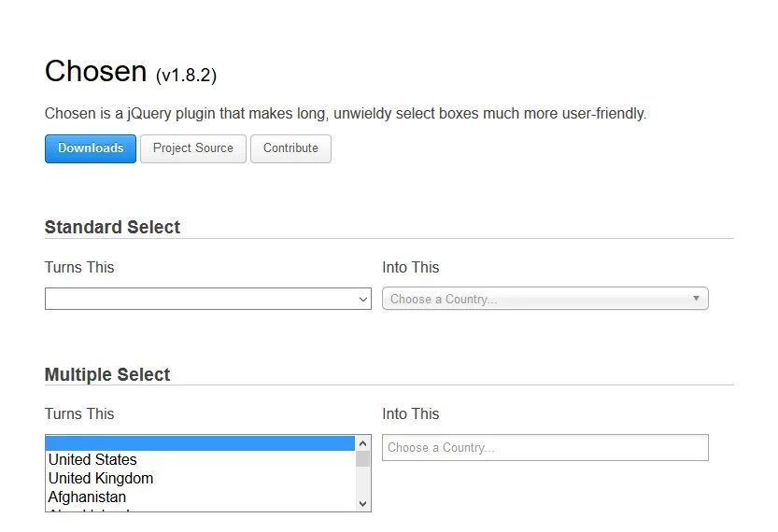
Task: Click the triangle arrow in Chosen dropdown
Action: (696, 299)
